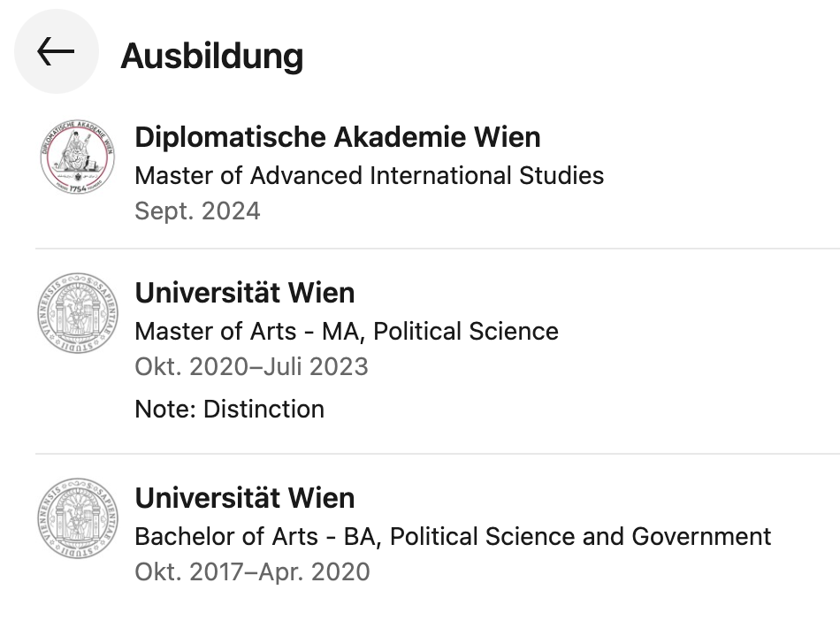Click the back arrow button
This screenshot has width=840, height=621.
56,52
